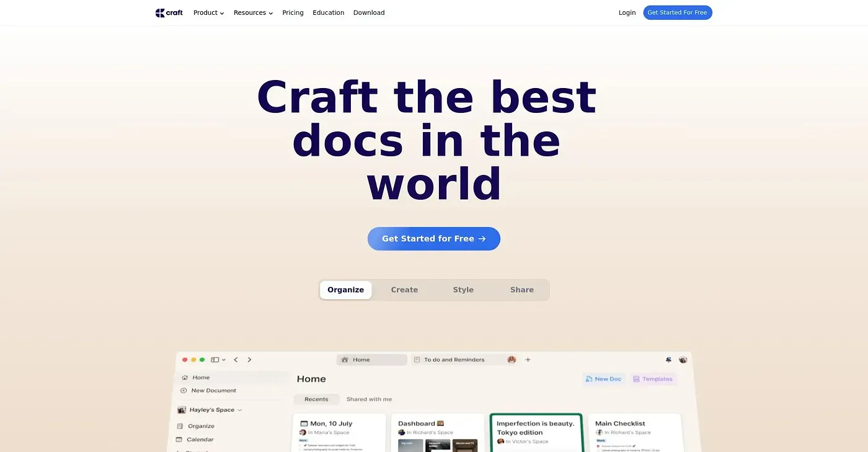This screenshot has height=452, width=868.
Task: Open the profile avatar beside the bell
Action: (683, 360)
